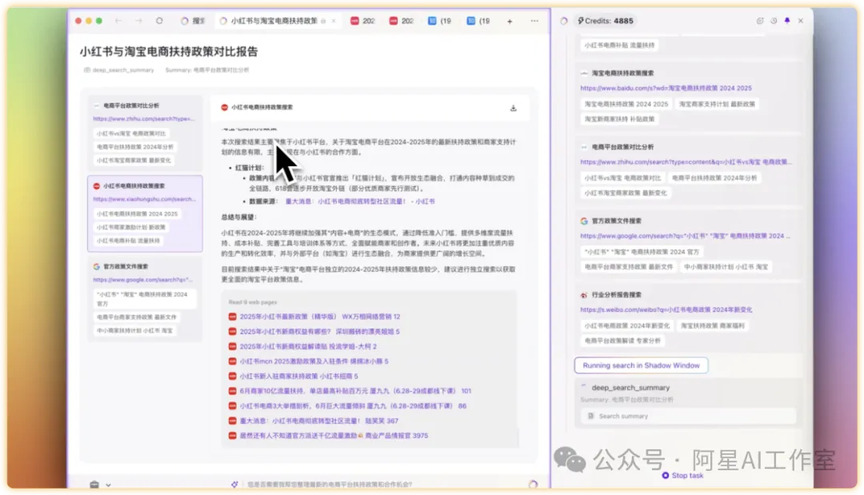Switch to the first tab labeled 搜
This screenshot has height=495, width=864.
pos(193,21)
